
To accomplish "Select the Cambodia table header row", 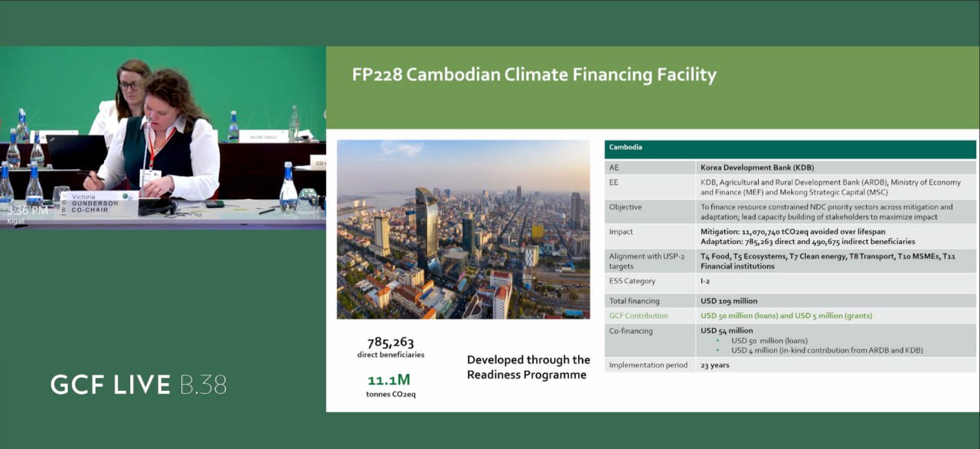I will [x=790, y=148].
